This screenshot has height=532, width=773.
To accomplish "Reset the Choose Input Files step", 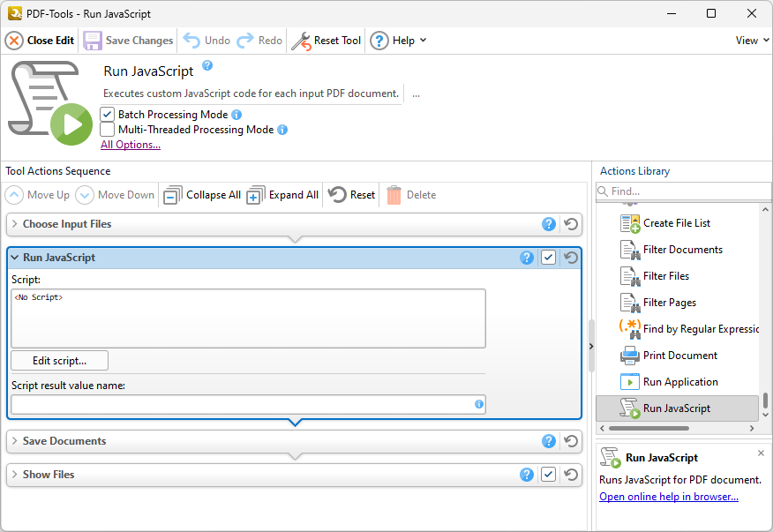I will coord(571,224).
